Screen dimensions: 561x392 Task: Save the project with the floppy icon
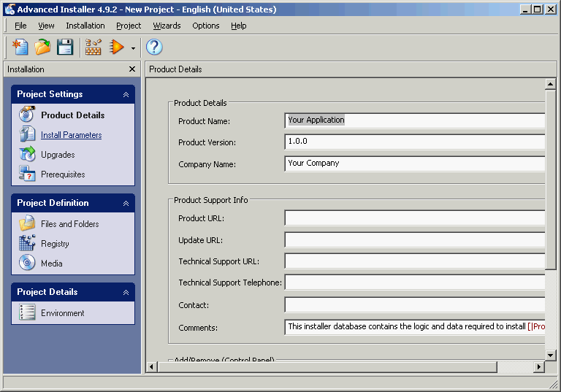pyautogui.click(x=65, y=47)
